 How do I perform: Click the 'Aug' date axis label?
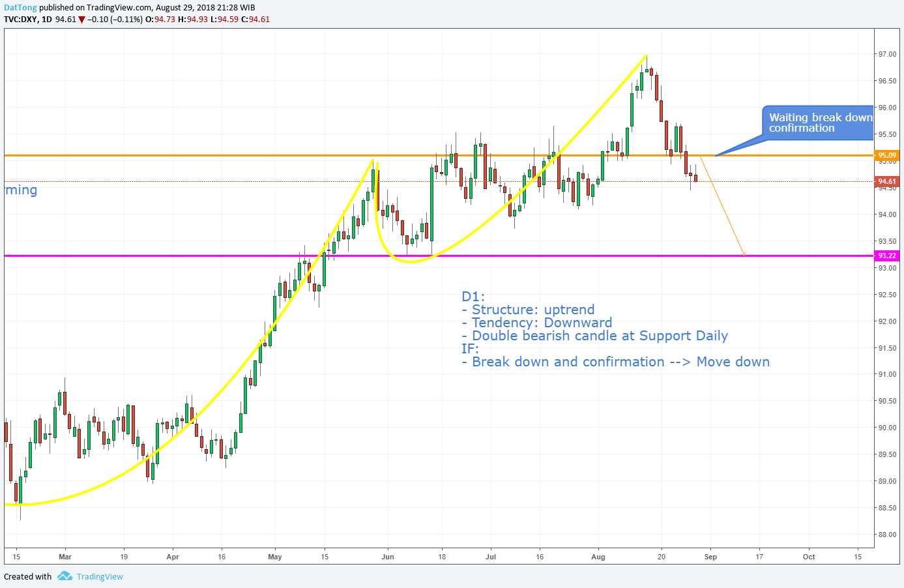[598, 557]
